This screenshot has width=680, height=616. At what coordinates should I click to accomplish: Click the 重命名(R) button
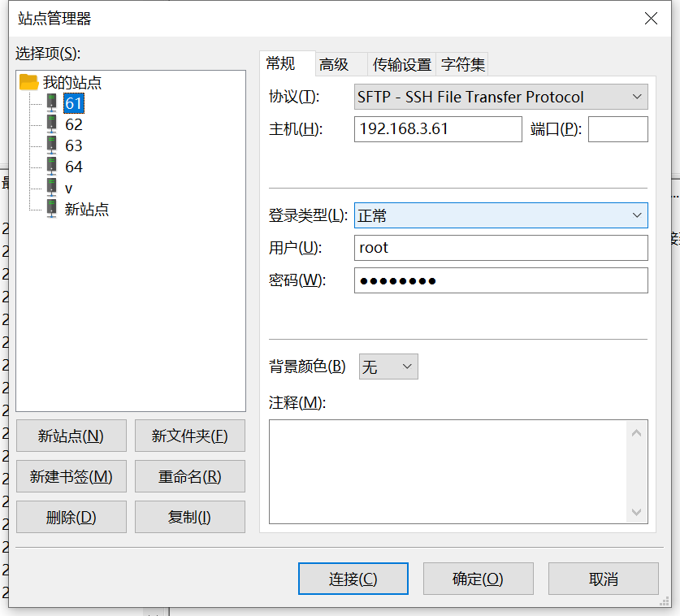coord(190,476)
